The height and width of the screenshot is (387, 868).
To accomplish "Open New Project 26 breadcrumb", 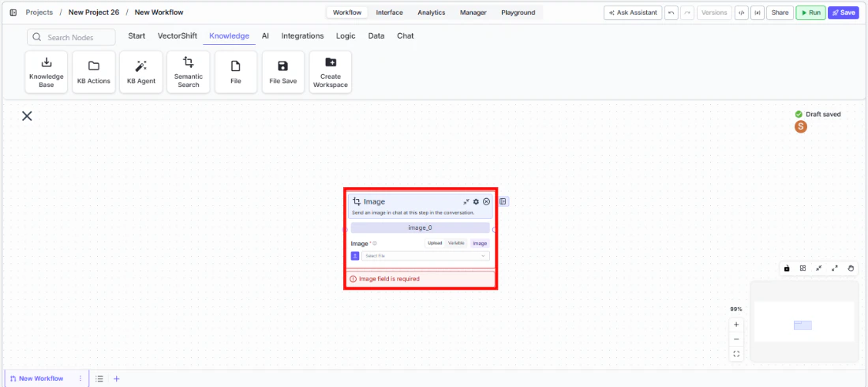I will point(94,12).
